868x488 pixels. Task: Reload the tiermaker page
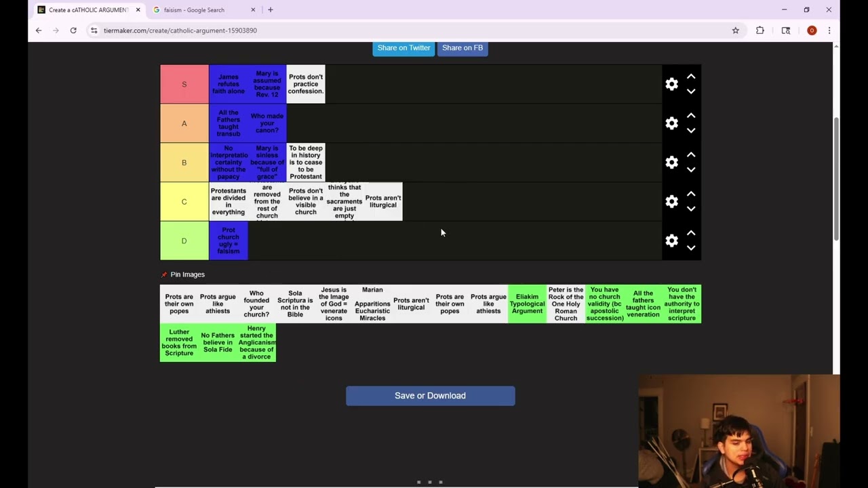(x=73, y=30)
